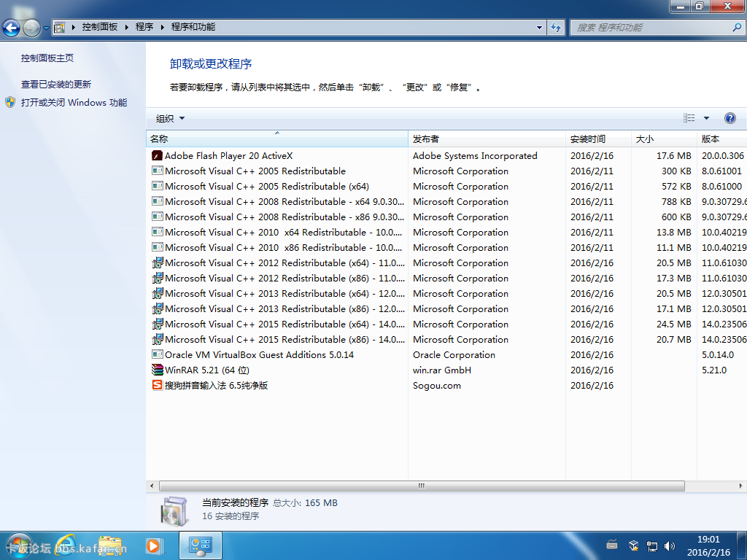Screen dimensions: 747x560
Task: Click the Sogou S icon
Action: coord(158,385)
